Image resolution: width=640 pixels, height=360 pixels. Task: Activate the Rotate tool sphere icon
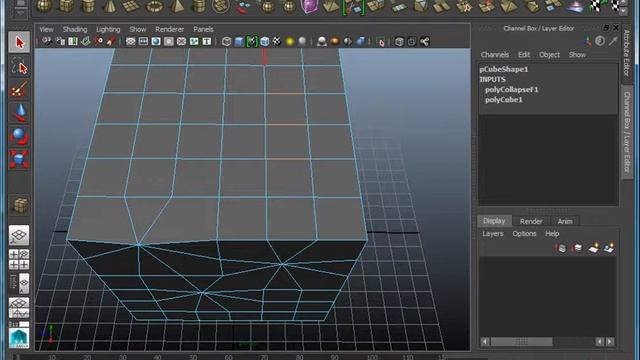pos(19,136)
